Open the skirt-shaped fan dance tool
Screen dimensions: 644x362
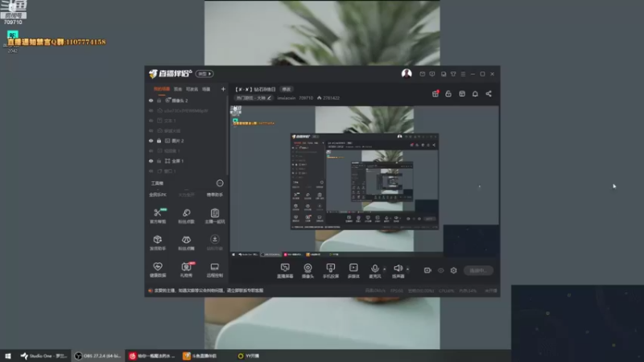pos(186,242)
